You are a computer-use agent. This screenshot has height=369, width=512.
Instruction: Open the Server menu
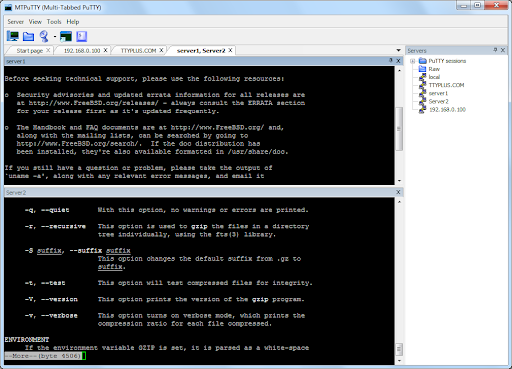coord(15,22)
